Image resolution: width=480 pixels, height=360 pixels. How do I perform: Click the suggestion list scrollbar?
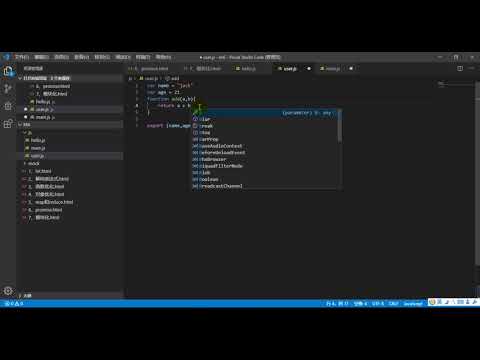pyautogui.click(x=340, y=126)
